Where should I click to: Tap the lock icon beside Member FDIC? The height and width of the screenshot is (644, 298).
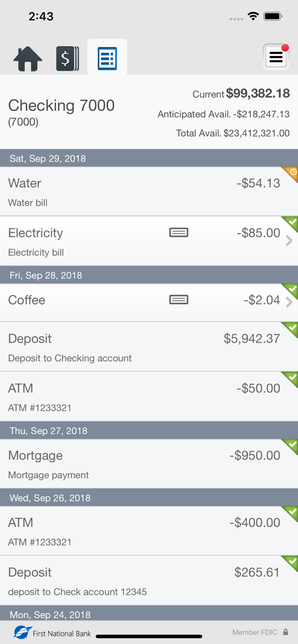286,632
